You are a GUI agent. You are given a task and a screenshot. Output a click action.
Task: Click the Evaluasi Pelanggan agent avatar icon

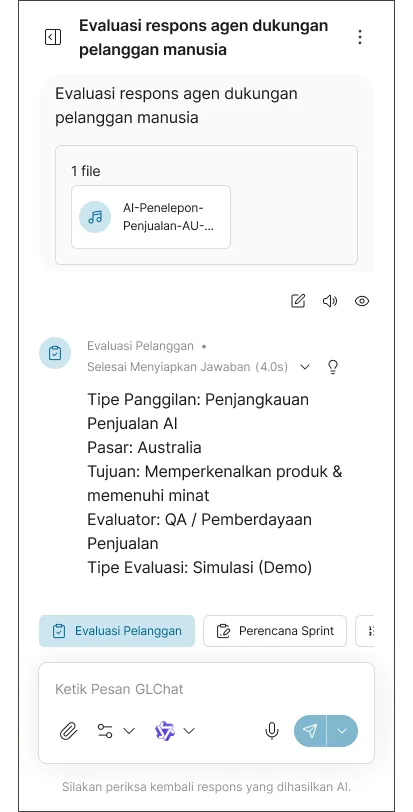coord(55,353)
